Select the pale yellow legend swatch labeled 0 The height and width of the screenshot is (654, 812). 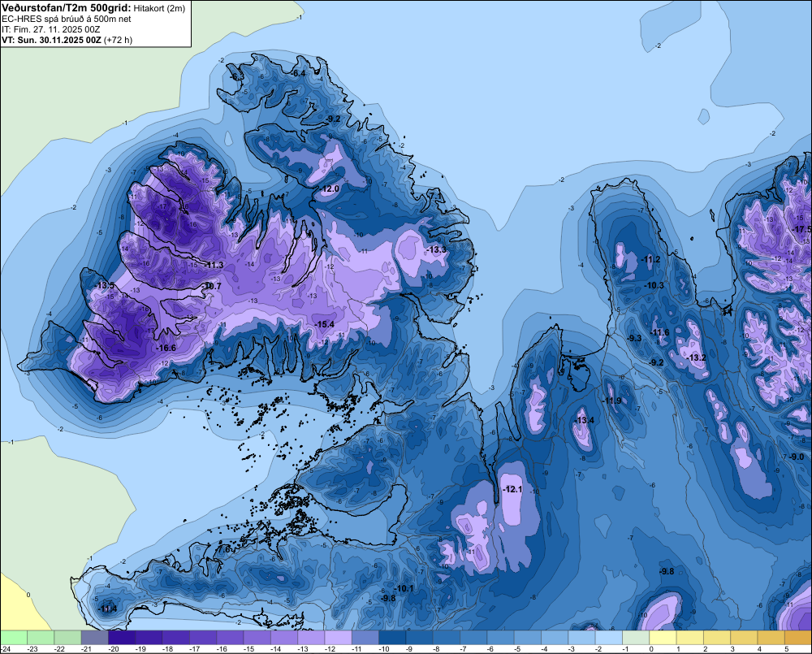tap(663, 638)
